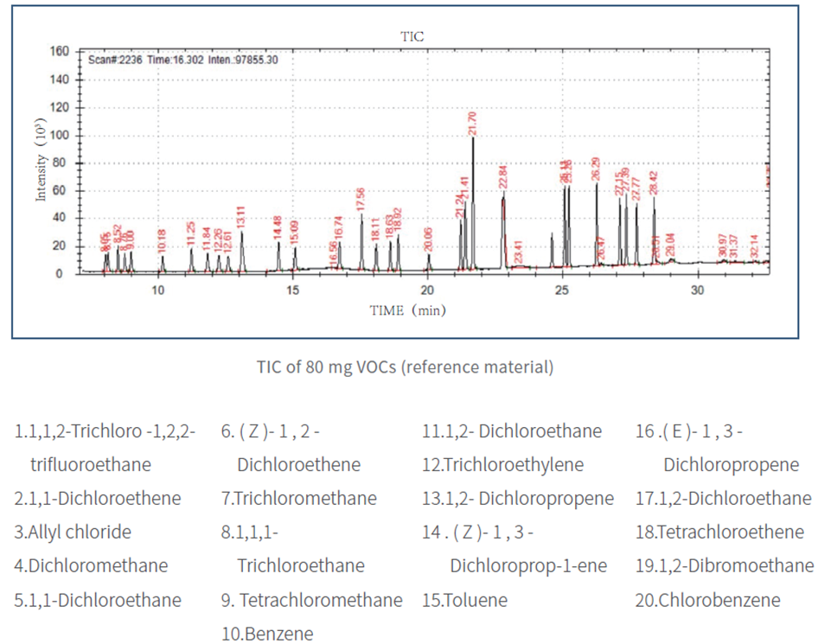Click the TIC chart title
This screenshot has height=644, width=818.
point(411,36)
